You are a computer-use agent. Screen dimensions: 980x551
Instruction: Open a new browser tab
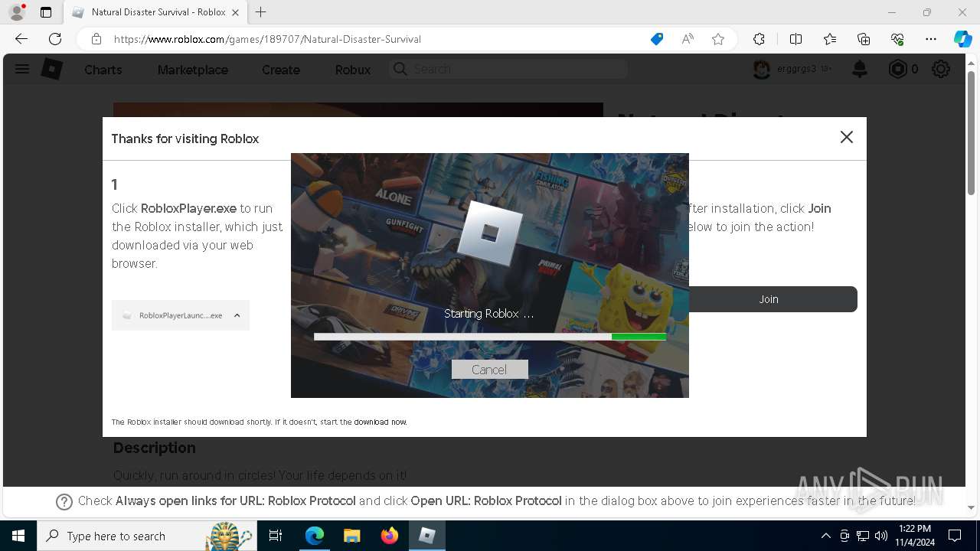260,12
